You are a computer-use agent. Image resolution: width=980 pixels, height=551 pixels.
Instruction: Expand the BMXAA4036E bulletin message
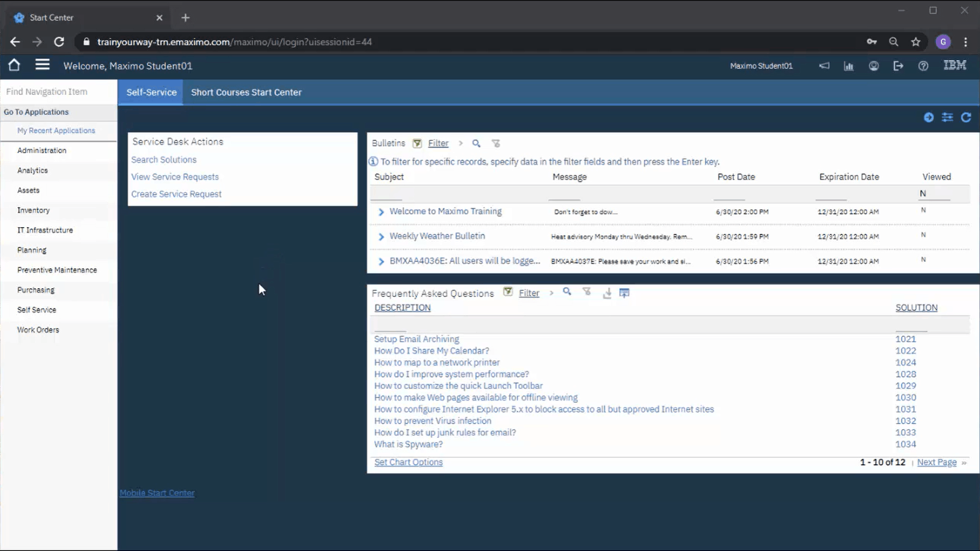[x=381, y=261]
